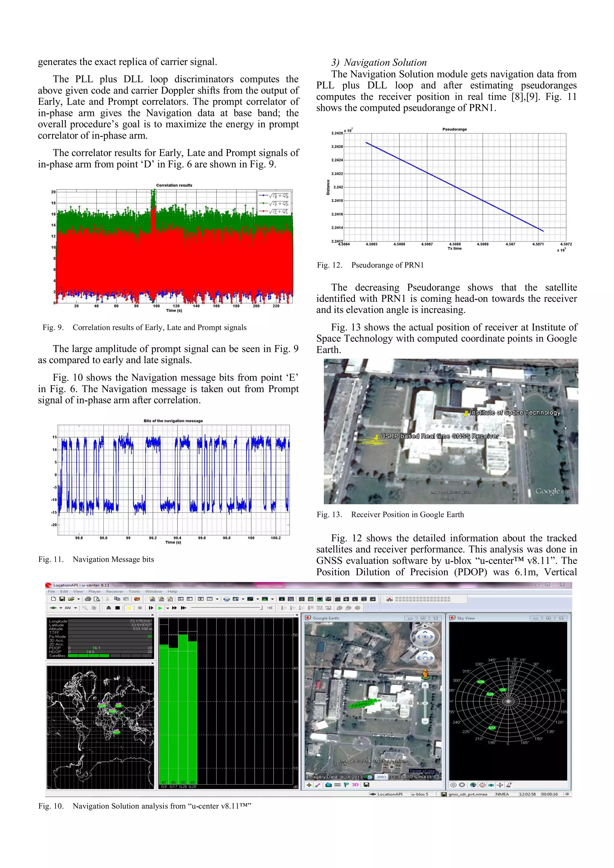Click the baudrate waveform icon
This screenshot has height=868, width=614.
68,608
